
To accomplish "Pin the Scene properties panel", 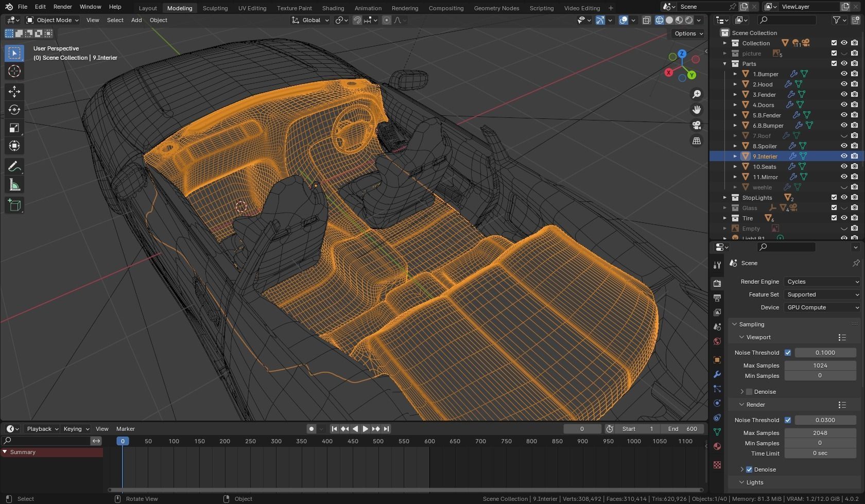I will [856, 263].
